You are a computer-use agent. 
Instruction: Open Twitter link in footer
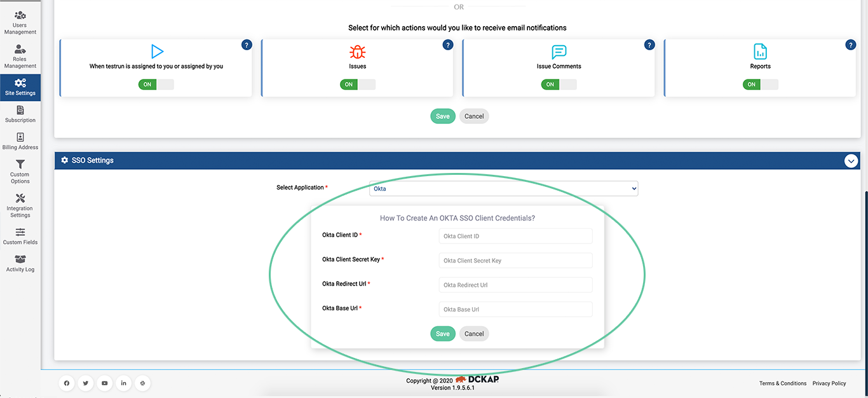86,383
